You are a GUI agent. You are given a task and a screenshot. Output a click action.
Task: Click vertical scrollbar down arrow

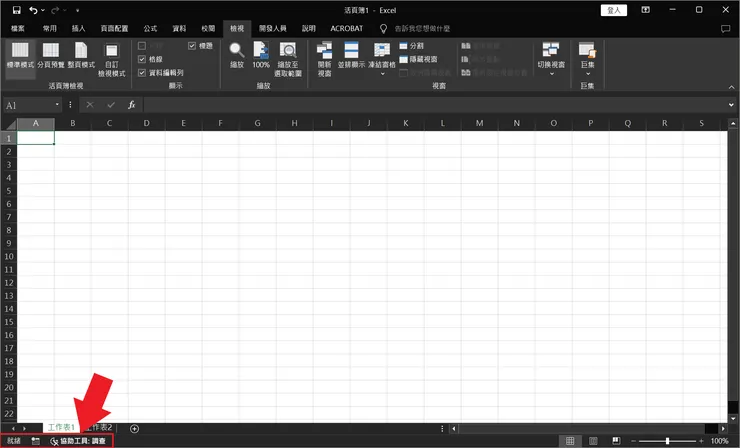click(733, 418)
